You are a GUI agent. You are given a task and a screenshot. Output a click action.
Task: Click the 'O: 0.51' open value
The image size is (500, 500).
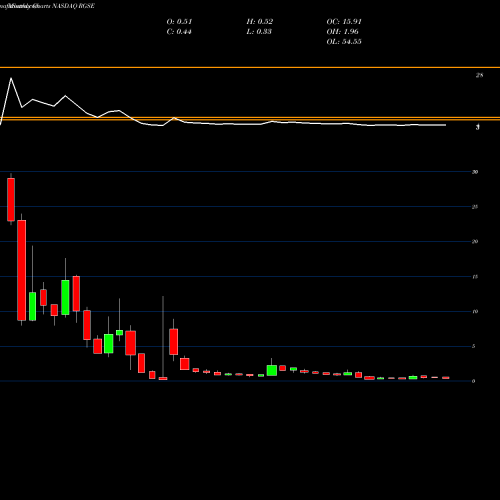point(179,22)
